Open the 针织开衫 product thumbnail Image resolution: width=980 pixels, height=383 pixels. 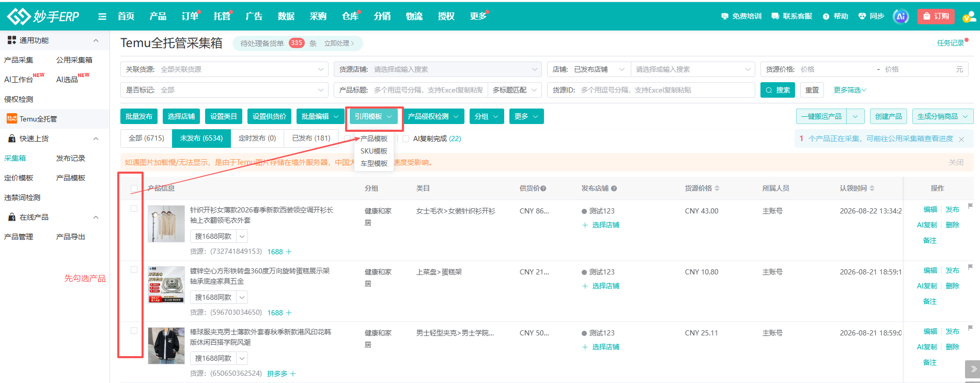point(166,224)
